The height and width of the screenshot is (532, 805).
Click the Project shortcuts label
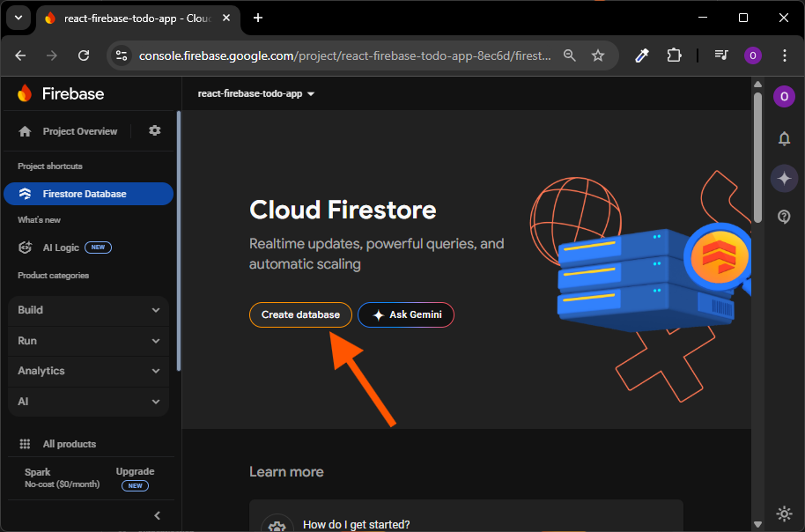point(50,166)
